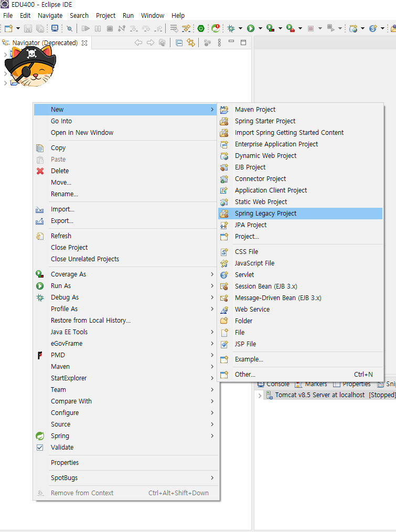
Task: Open the Run dropdown arrow
Action: pos(260,28)
